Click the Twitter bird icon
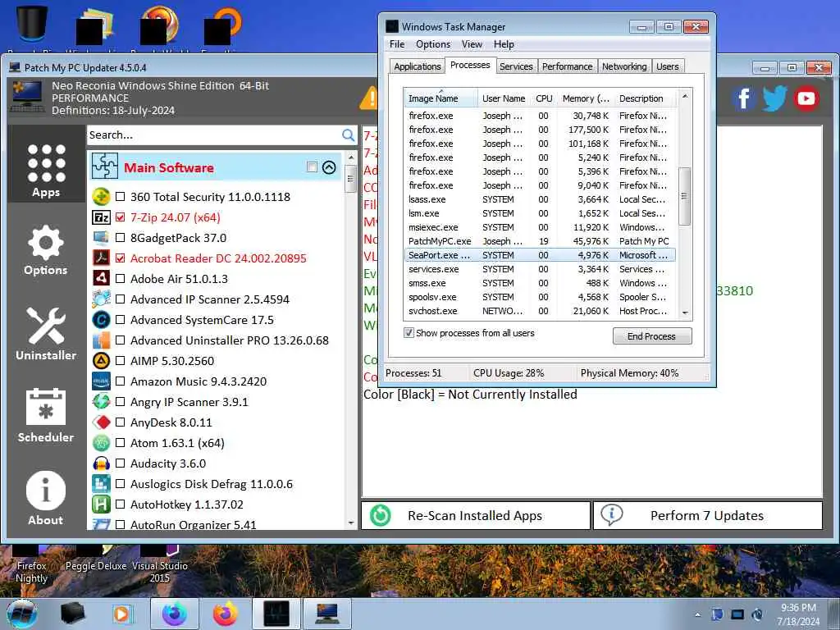The width and height of the screenshot is (840, 630). pos(774,98)
